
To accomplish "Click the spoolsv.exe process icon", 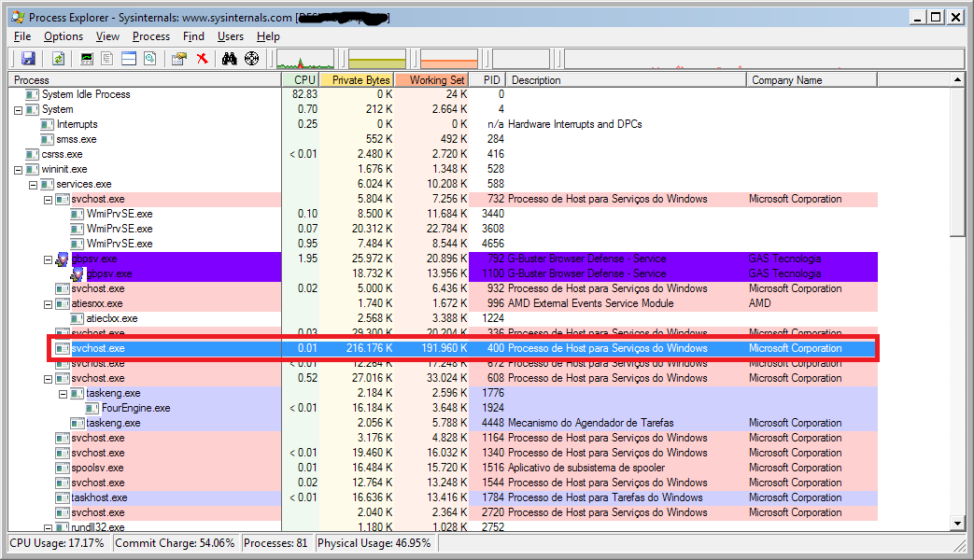I will [63, 468].
